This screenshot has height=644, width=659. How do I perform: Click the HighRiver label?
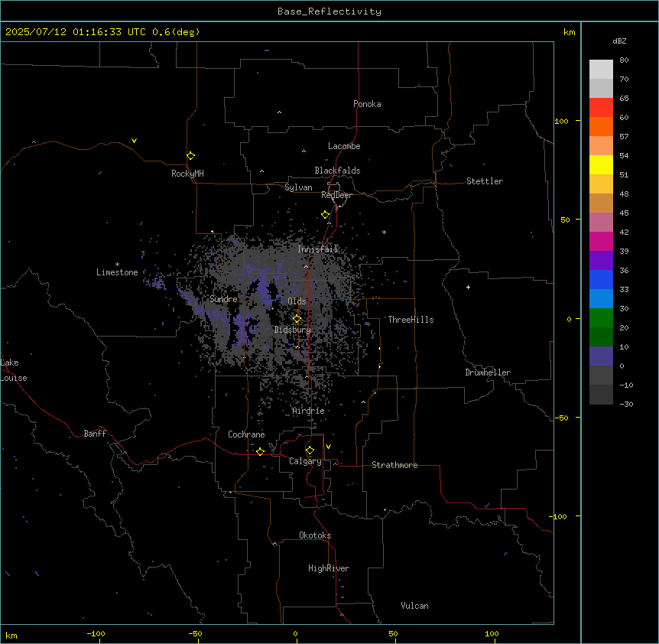coord(329,568)
